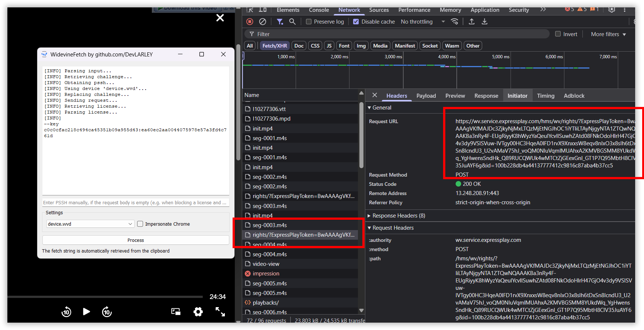Switch to the Payload tab
The height and width of the screenshot is (330, 644).
(426, 96)
